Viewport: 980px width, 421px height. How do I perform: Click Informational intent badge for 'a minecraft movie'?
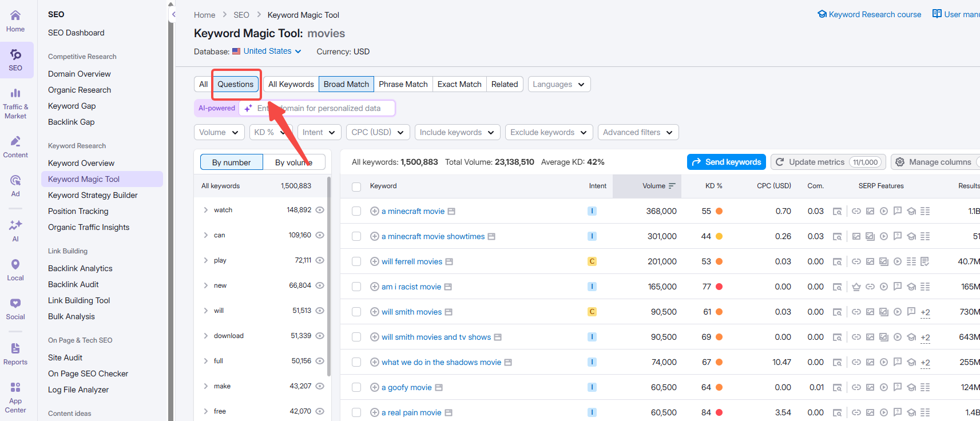tap(592, 211)
